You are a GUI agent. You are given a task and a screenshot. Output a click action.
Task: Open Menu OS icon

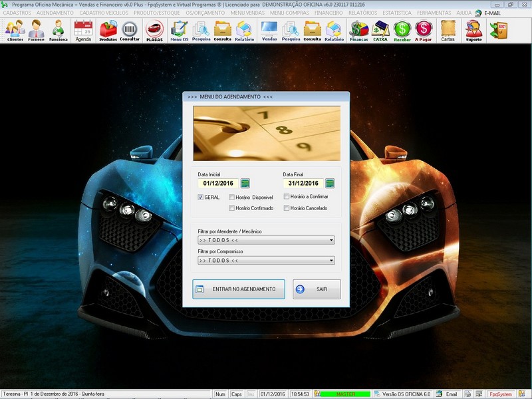coord(179,31)
